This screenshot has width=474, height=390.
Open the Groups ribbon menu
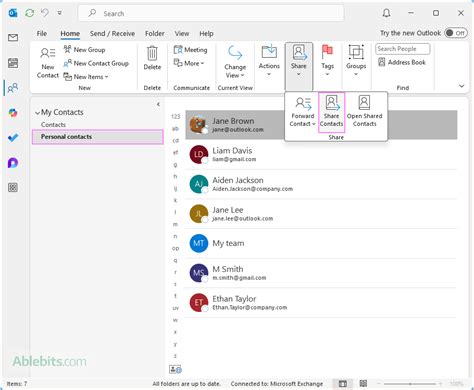(356, 60)
